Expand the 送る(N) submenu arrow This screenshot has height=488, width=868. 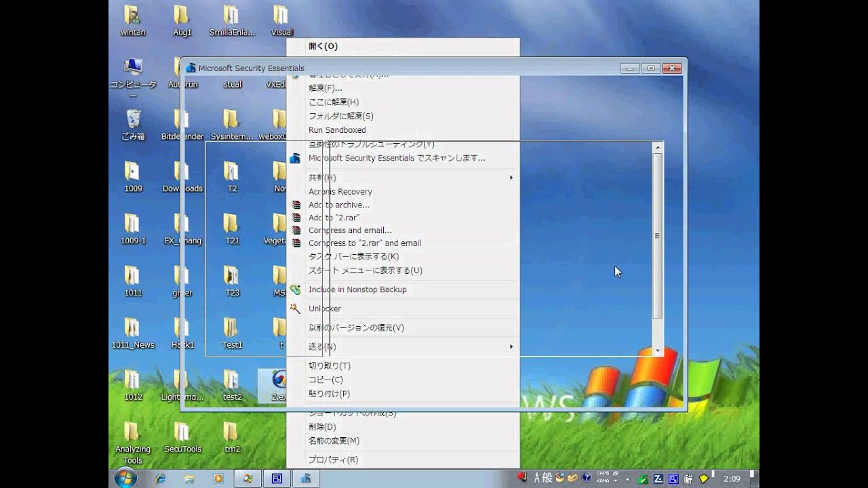(x=511, y=346)
